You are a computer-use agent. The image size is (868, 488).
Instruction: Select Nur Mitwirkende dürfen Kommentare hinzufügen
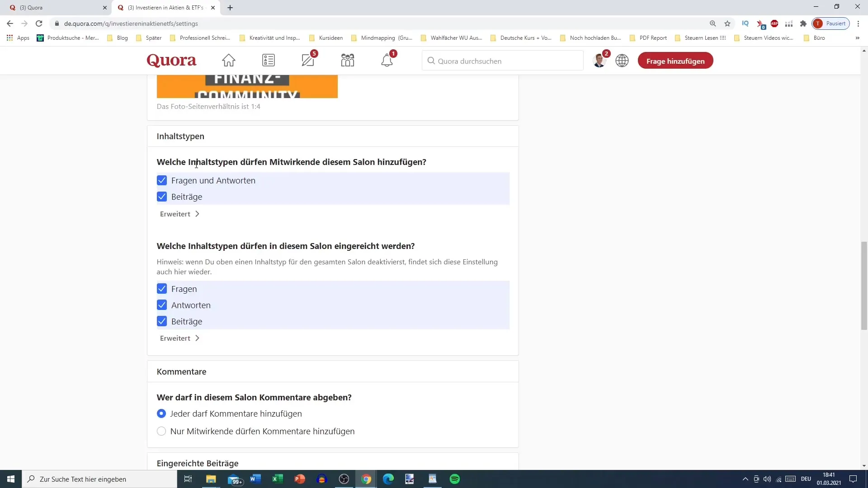pos(161,431)
